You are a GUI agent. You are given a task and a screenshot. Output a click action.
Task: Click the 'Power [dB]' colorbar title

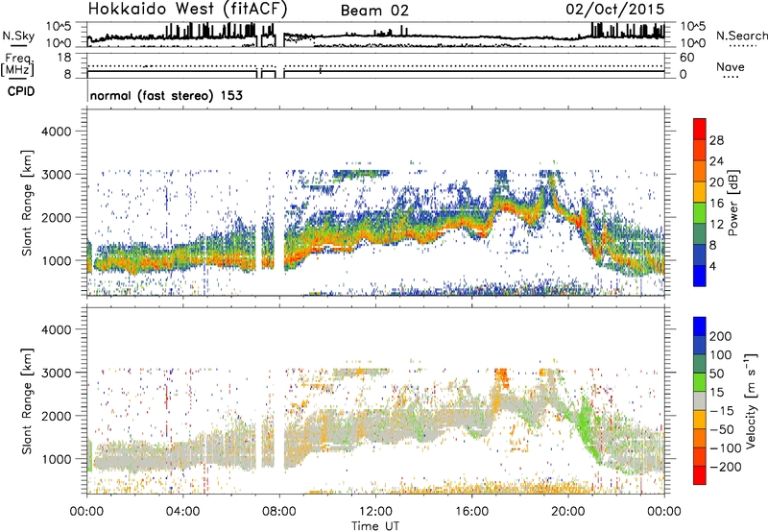732,203
